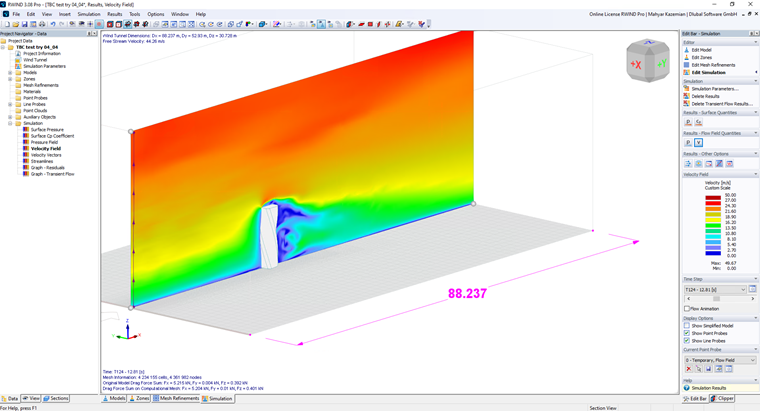Save the current point probe
760x411 pixels.
(708, 369)
